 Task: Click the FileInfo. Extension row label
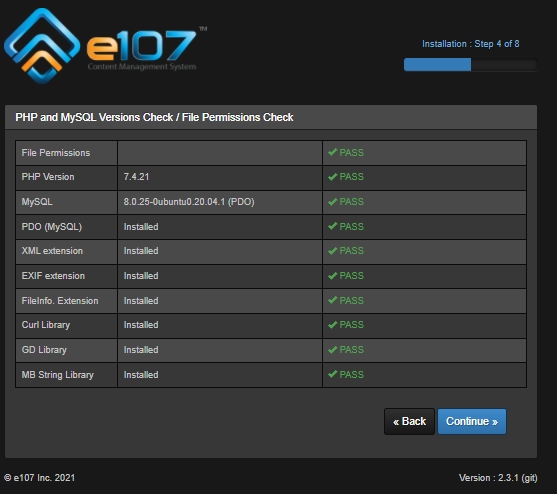pos(60,301)
